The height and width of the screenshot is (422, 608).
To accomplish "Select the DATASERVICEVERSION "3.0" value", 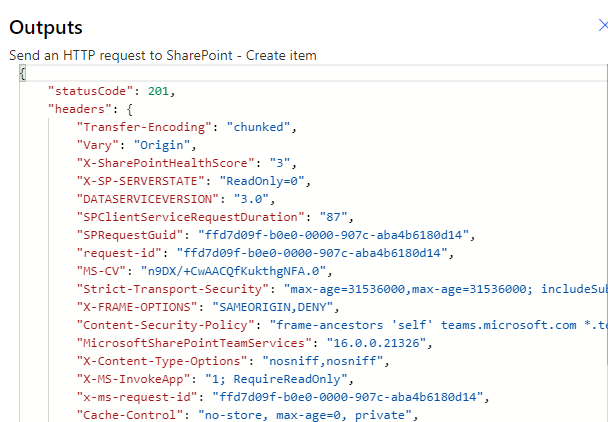I will (244, 199).
